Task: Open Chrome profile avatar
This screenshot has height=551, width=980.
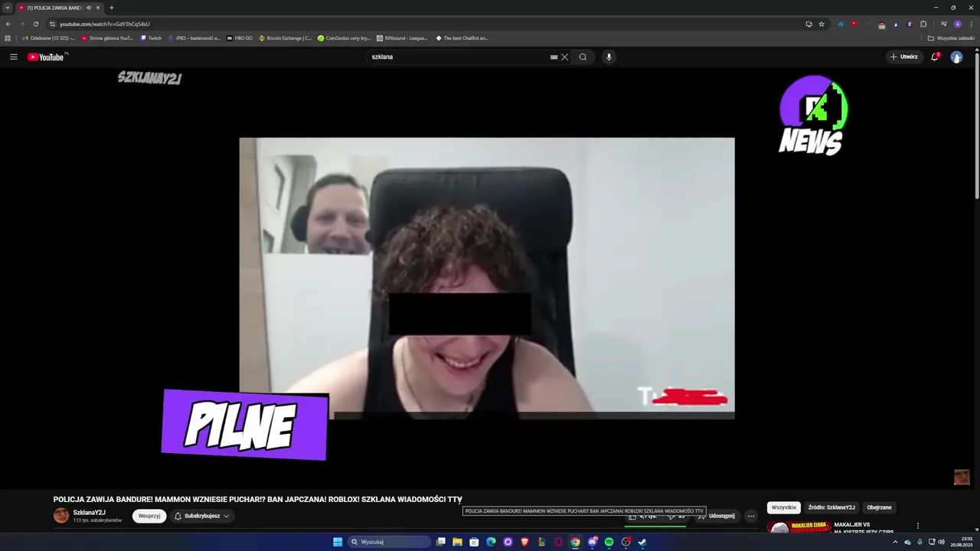Action: tap(957, 24)
